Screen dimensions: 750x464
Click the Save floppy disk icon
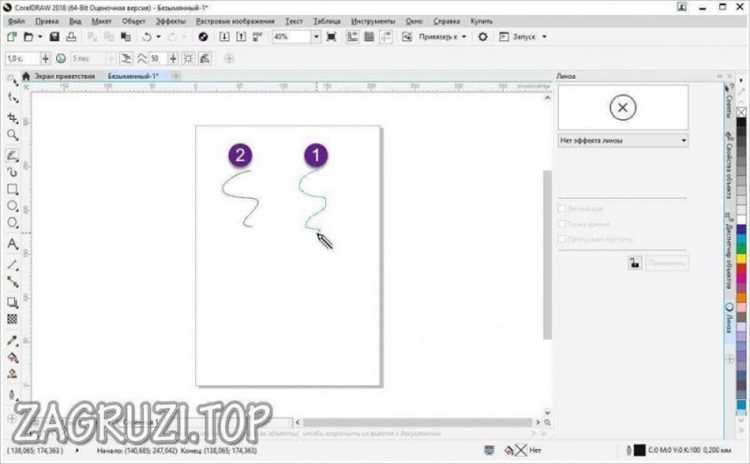point(55,37)
